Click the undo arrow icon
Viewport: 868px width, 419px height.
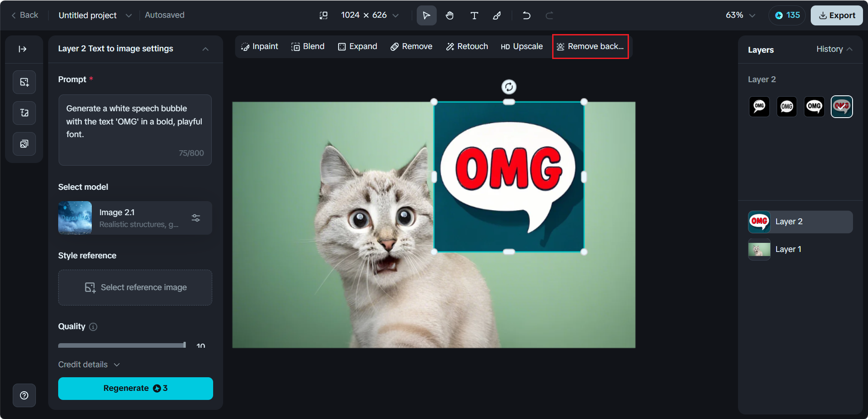click(527, 15)
